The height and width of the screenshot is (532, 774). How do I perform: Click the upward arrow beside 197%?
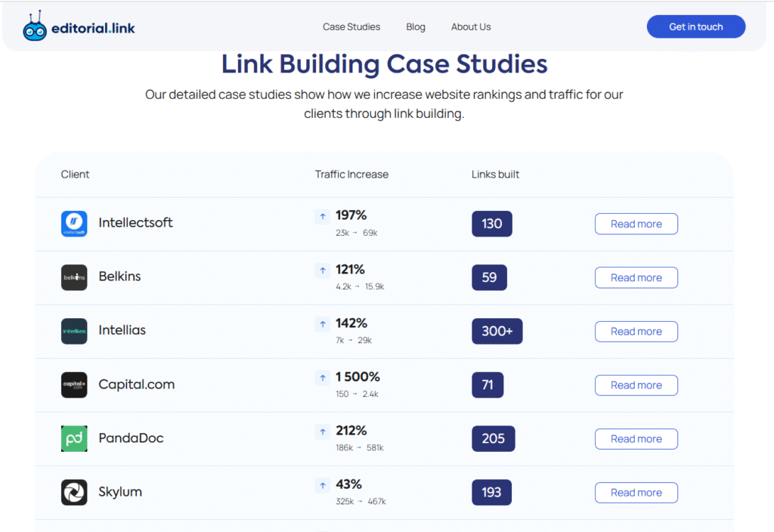tap(324, 216)
